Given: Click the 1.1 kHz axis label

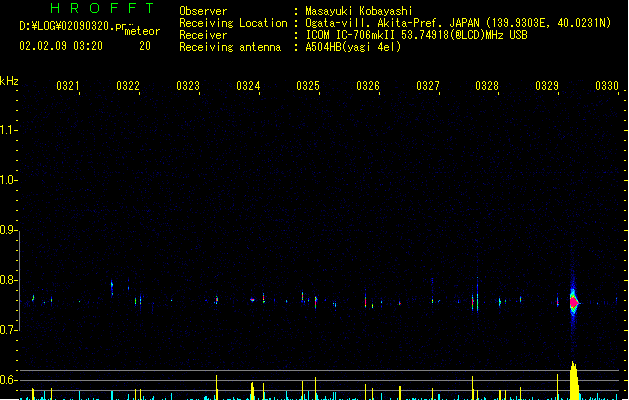Looking at the screenshot, I should [x=7, y=130].
